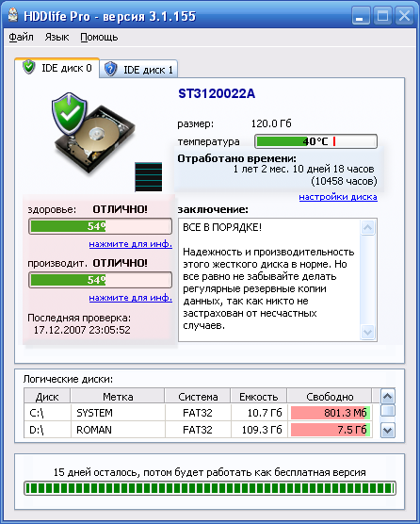This screenshot has height=524, width=420.
Task: Click the HDDlife app icon in title bar
Action: click(12, 15)
